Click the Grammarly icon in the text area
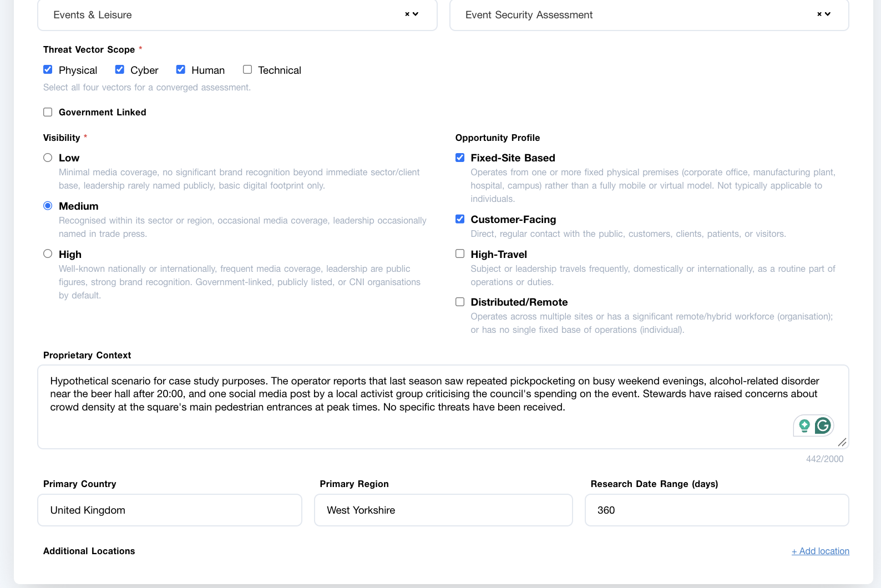 (x=823, y=425)
